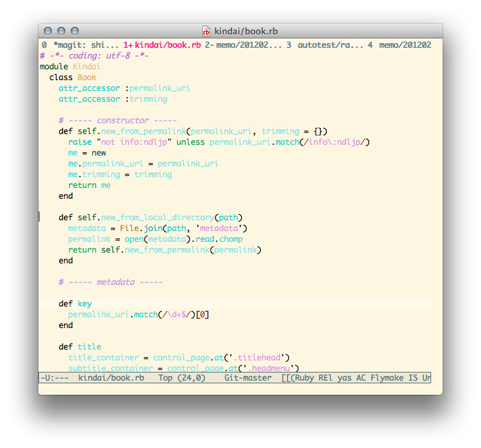Zoom the window with the third title button
Viewport: 481px width, 448px height.
(75, 31)
